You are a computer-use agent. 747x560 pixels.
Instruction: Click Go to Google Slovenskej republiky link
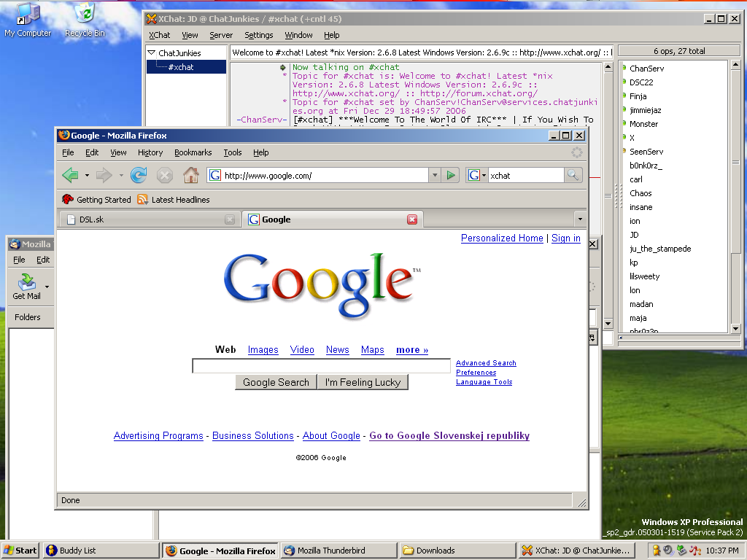pos(449,436)
